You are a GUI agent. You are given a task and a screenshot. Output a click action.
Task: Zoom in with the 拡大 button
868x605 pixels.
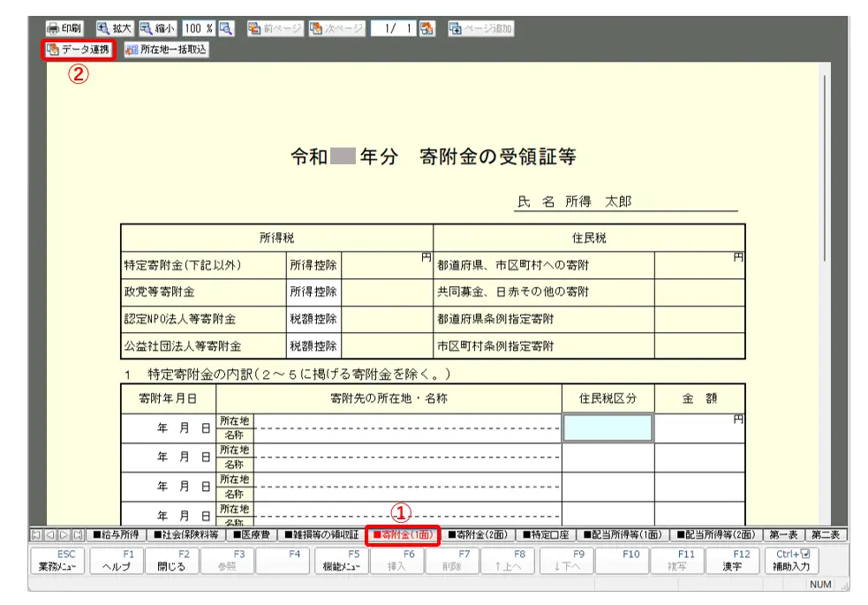(x=114, y=28)
